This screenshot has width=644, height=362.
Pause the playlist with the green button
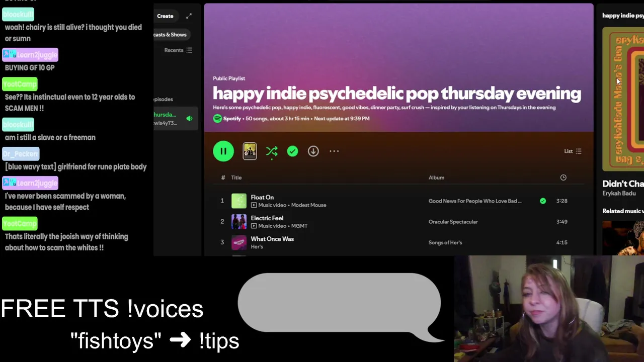pyautogui.click(x=223, y=151)
